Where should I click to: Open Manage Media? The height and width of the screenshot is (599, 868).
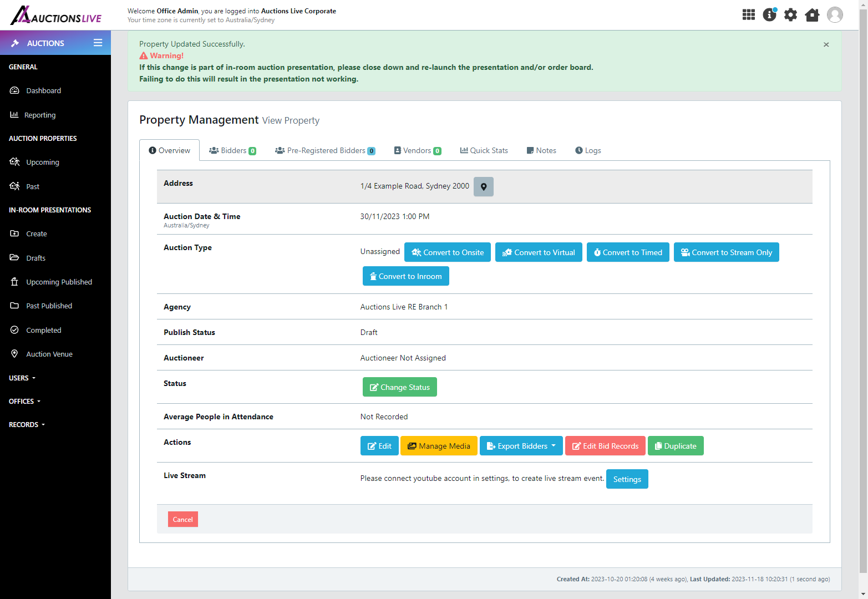tap(439, 446)
